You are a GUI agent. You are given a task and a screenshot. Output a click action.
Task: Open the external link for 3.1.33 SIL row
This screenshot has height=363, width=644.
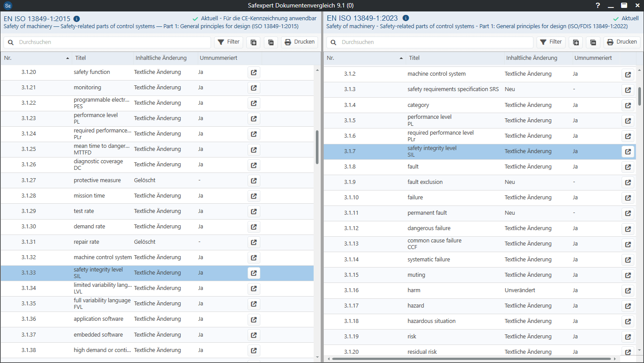[254, 273]
